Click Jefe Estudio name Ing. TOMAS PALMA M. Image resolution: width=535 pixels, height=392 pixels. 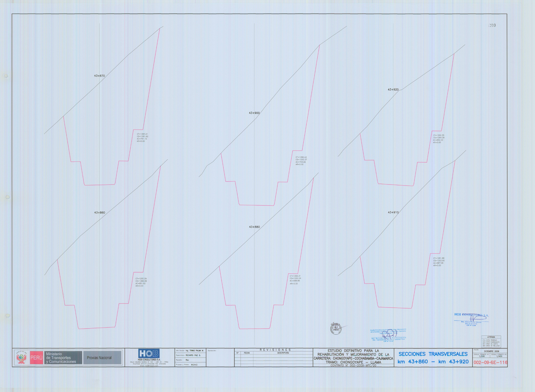coord(195,350)
